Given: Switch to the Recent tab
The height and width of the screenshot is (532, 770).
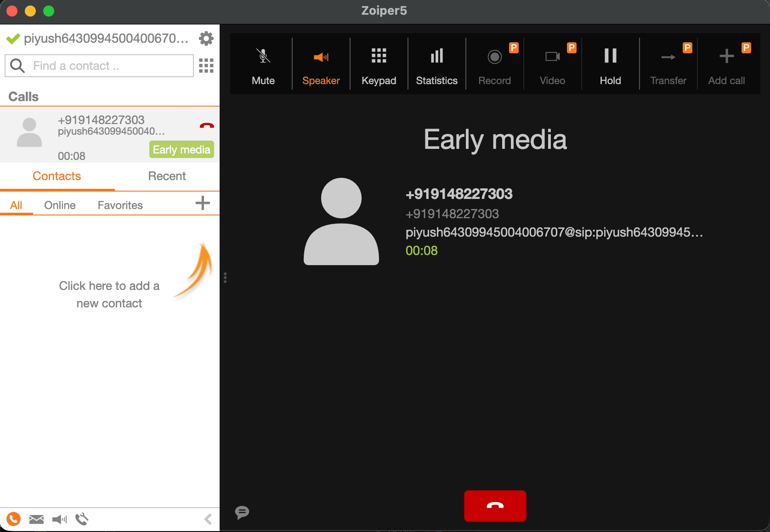Looking at the screenshot, I should pyautogui.click(x=167, y=176).
